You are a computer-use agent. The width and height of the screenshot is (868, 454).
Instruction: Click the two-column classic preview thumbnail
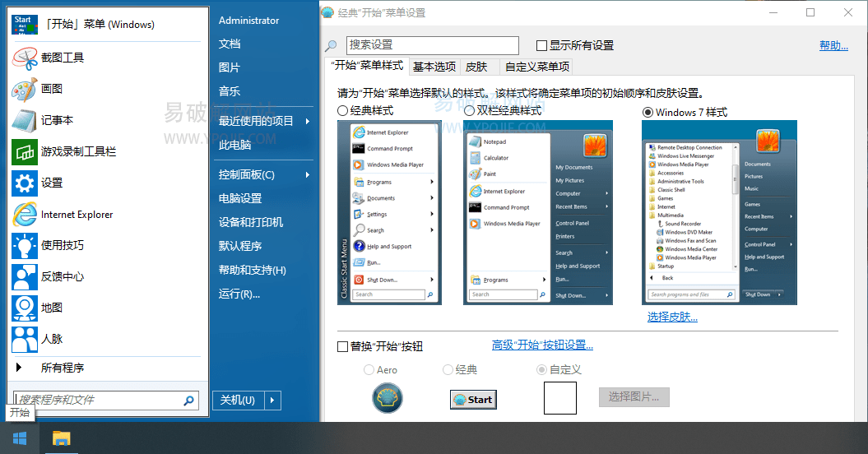[537, 212]
